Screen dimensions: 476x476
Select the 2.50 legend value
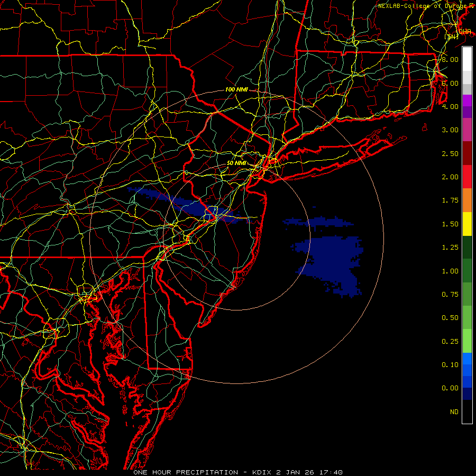click(450, 153)
